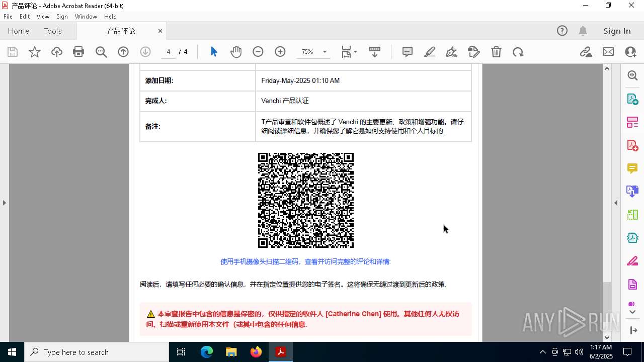Go to the next page

tap(145, 52)
